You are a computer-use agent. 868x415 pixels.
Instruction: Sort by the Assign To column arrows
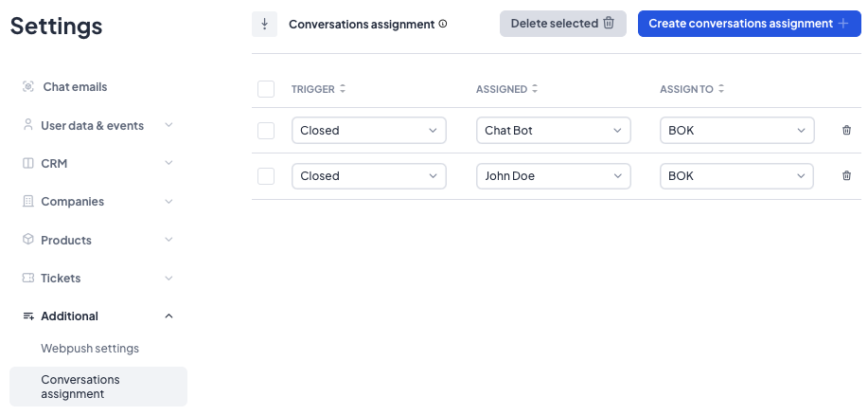click(721, 89)
